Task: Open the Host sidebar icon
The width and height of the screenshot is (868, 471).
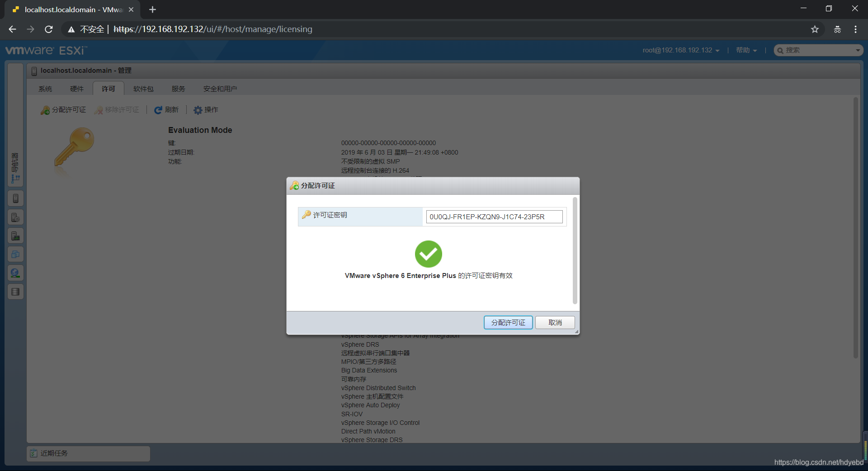Action: pos(15,198)
